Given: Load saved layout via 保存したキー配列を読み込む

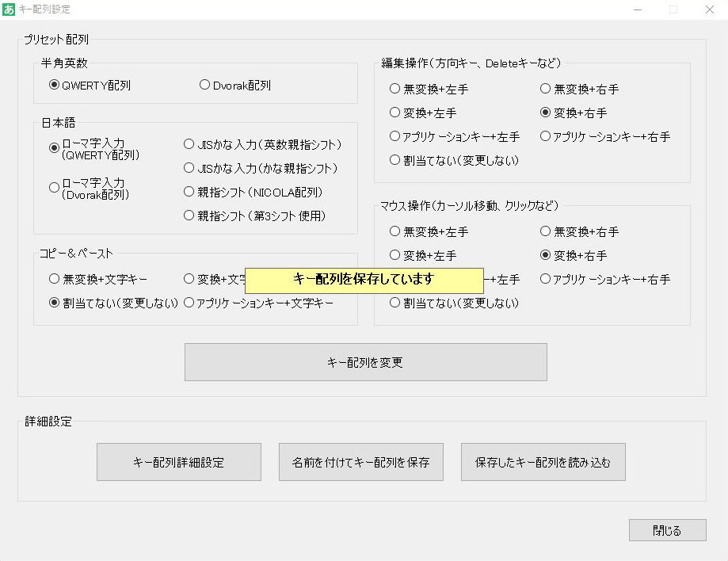Looking at the screenshot, I should point(543,461).
